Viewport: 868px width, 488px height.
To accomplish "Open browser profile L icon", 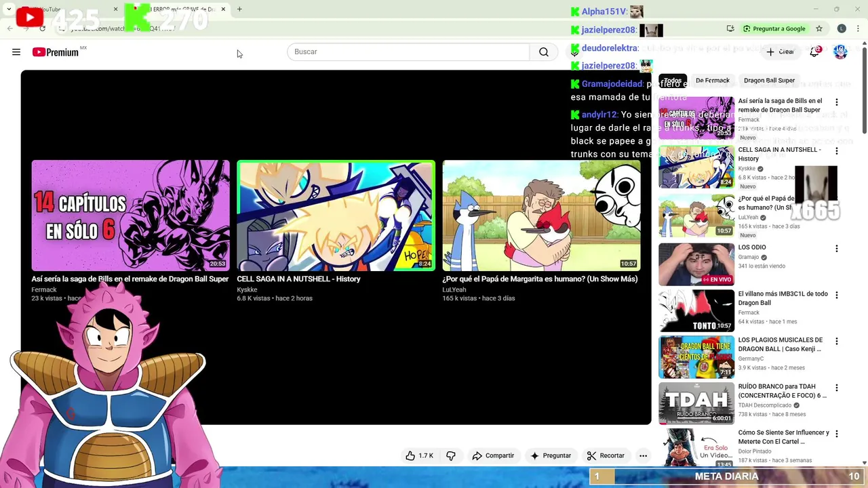I will coord(842,28).
